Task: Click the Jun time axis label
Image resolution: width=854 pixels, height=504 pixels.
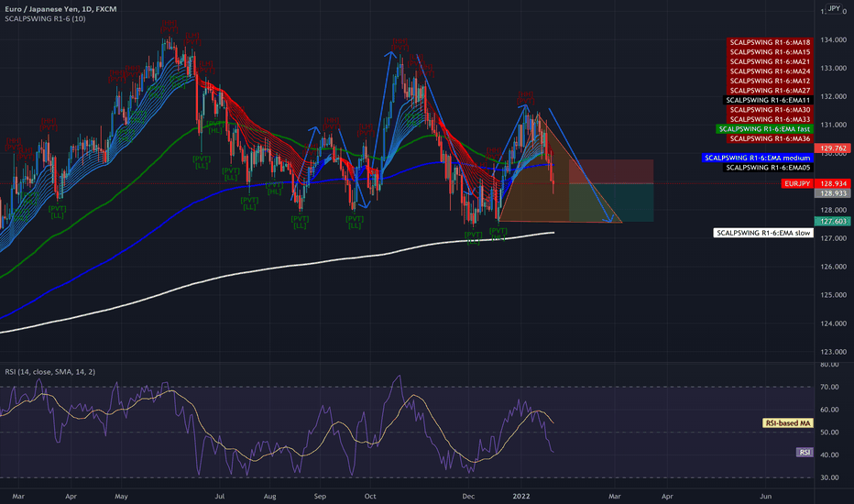Action: coord(765,497)
